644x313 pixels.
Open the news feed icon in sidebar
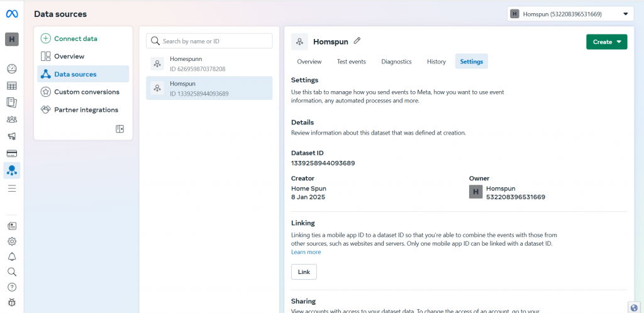(x=12, y=226)
